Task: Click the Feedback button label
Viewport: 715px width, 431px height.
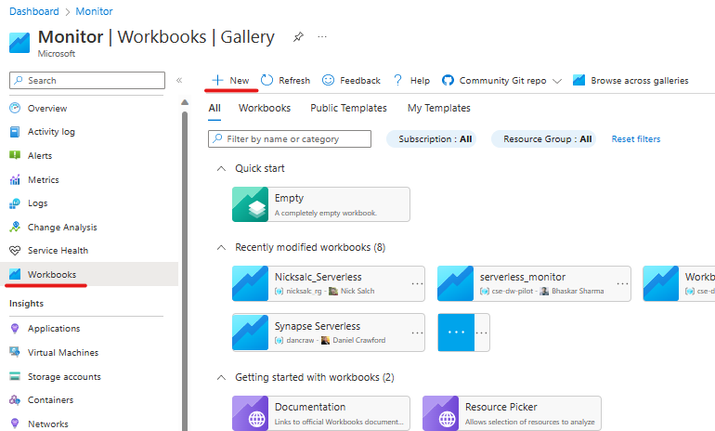Action: point(360,81)
